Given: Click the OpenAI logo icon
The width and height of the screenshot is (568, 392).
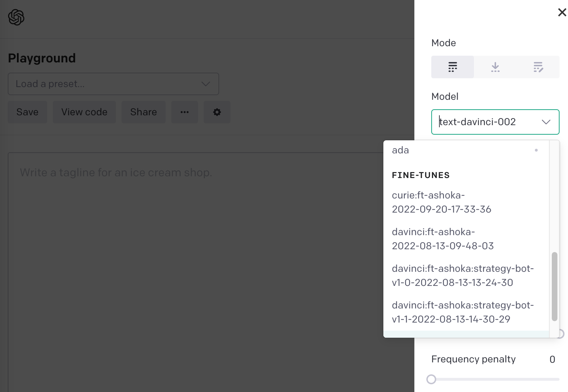Looking at the screenshot, I should [16, 17].
